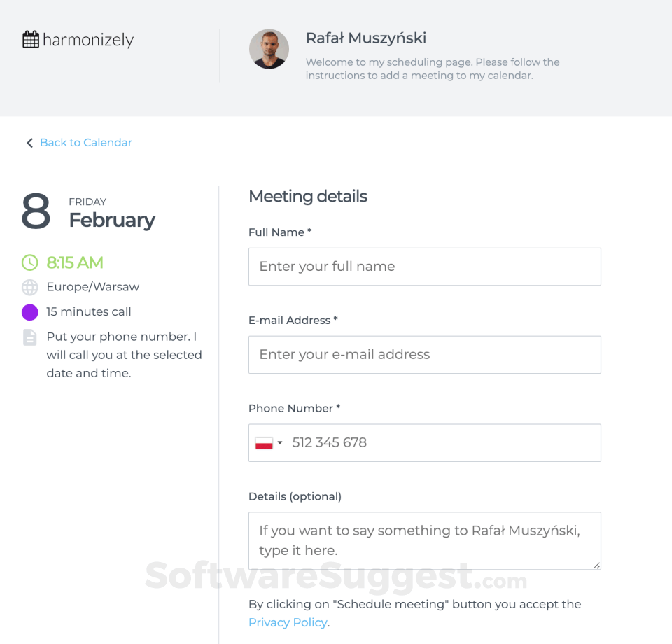Go to the Back to Calendar link
This screenshot has height=644, width=672.
86,143
